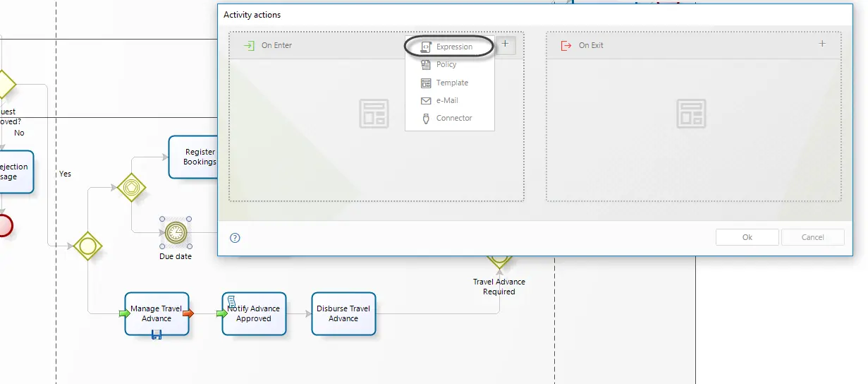
Task: Click the 'On Enter' section title
Action: (x=276, y=45)
